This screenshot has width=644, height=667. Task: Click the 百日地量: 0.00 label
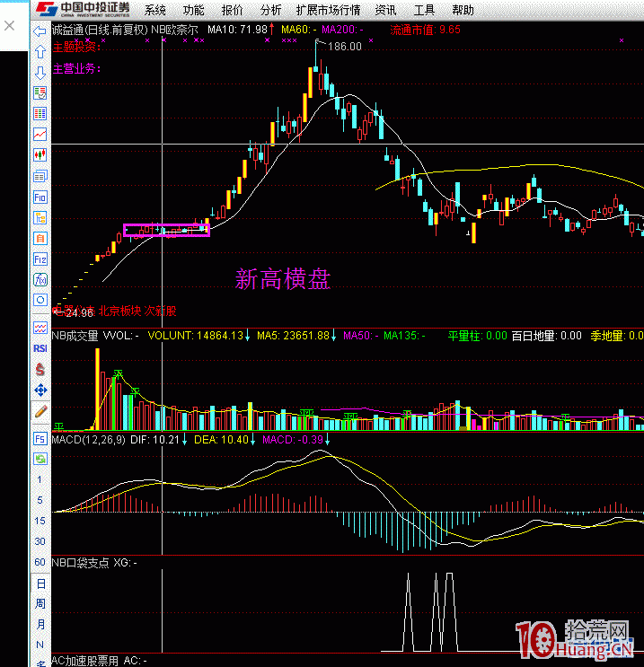(x=546, y=336)
